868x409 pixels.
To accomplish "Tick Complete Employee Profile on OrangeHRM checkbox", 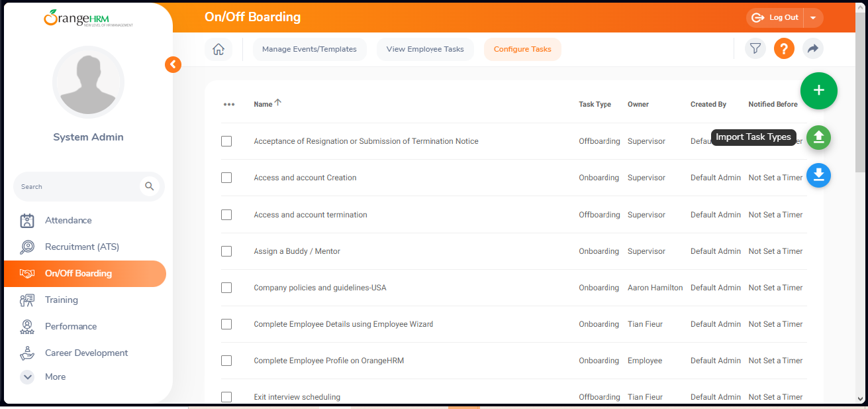I will click(x=226, y=361).
